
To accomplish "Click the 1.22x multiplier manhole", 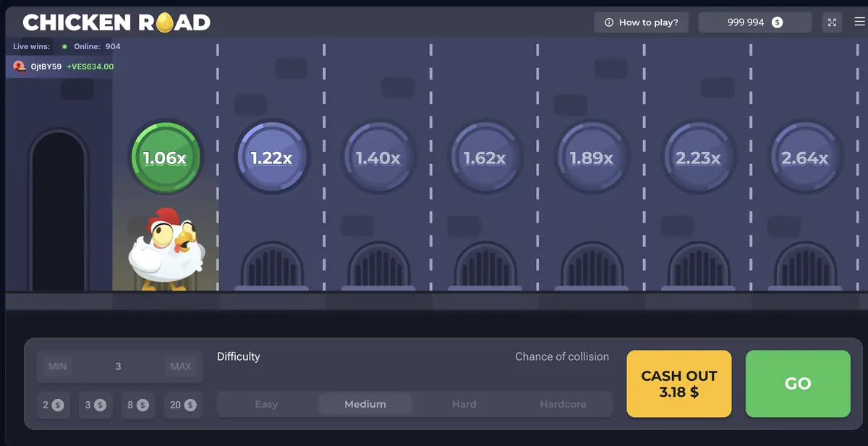I will 271,158.
